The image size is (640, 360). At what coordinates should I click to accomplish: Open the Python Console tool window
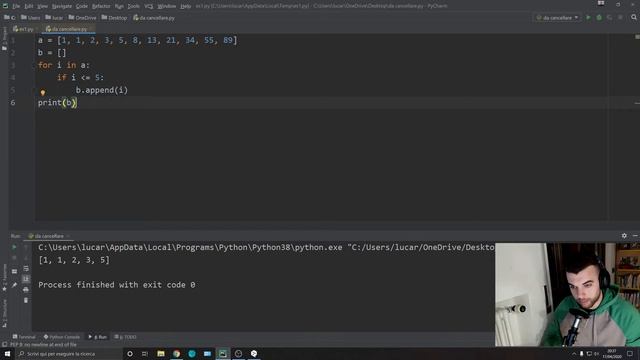pyautogui.click(x=62, y=337)
